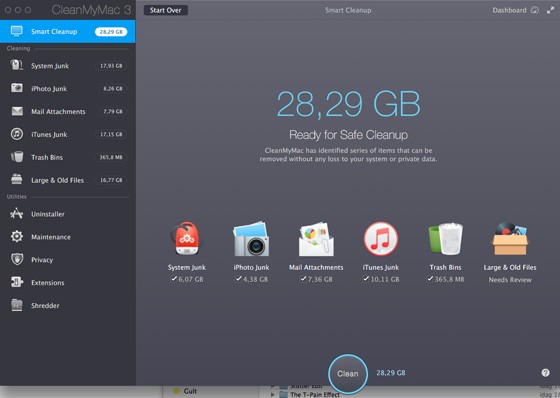Screen dimensions: 560x398
Task: Click the Large & Old Files sidebar label
Action: click(58, 180)
